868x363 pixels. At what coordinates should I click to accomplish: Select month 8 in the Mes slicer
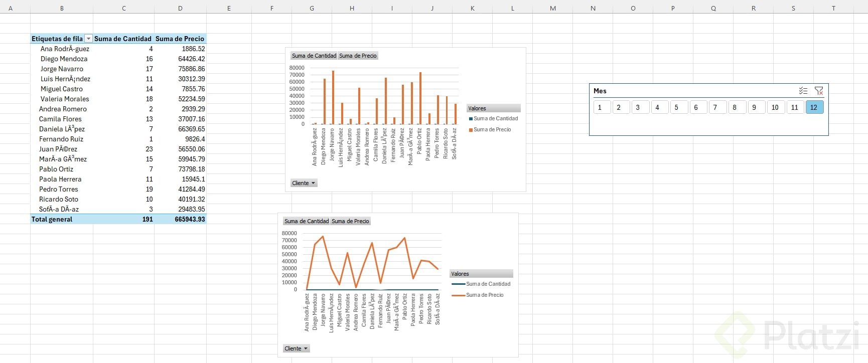[737, 107]
